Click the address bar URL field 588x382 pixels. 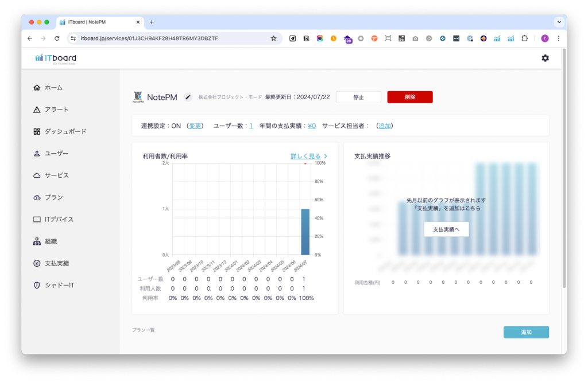[x=172, y=38]
